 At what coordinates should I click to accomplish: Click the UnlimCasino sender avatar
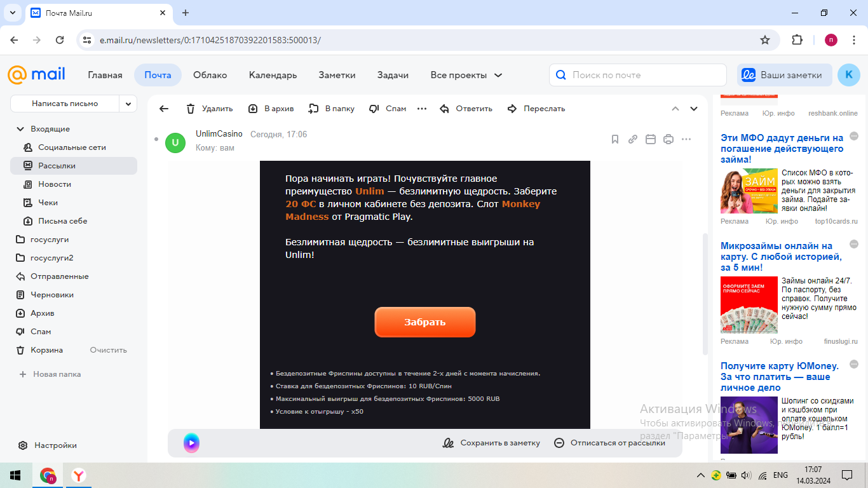pyautogui.click(x=175, y=143)
